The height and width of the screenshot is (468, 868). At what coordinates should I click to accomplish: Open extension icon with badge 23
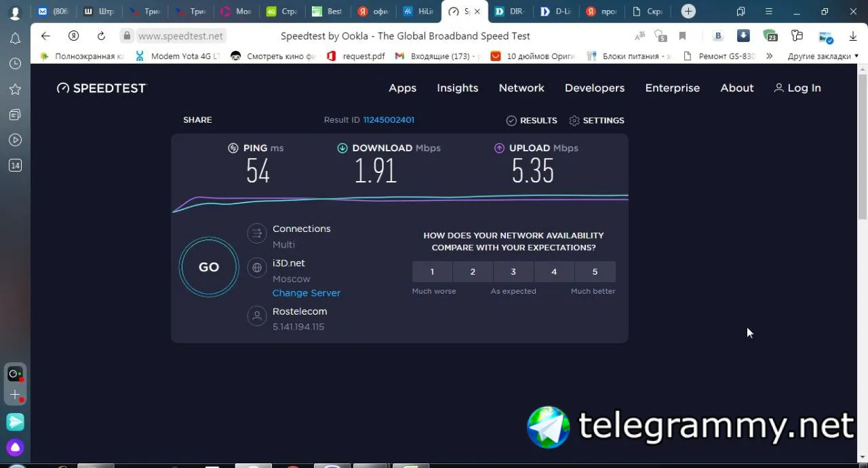(x=770, y=36)
